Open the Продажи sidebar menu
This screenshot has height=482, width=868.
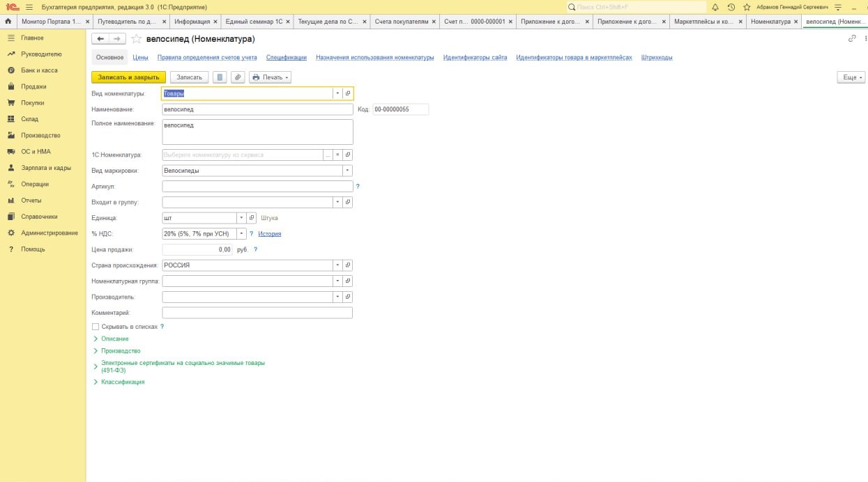(x=33, y=86)
